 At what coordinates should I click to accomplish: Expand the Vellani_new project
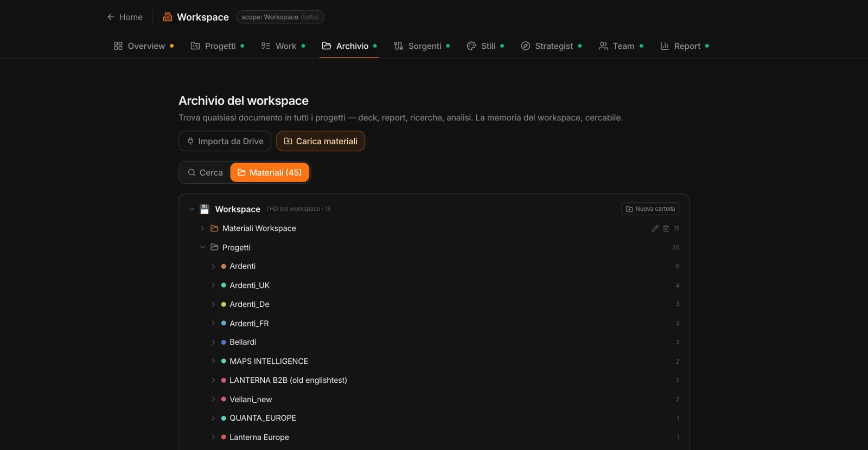coord(213,399)
